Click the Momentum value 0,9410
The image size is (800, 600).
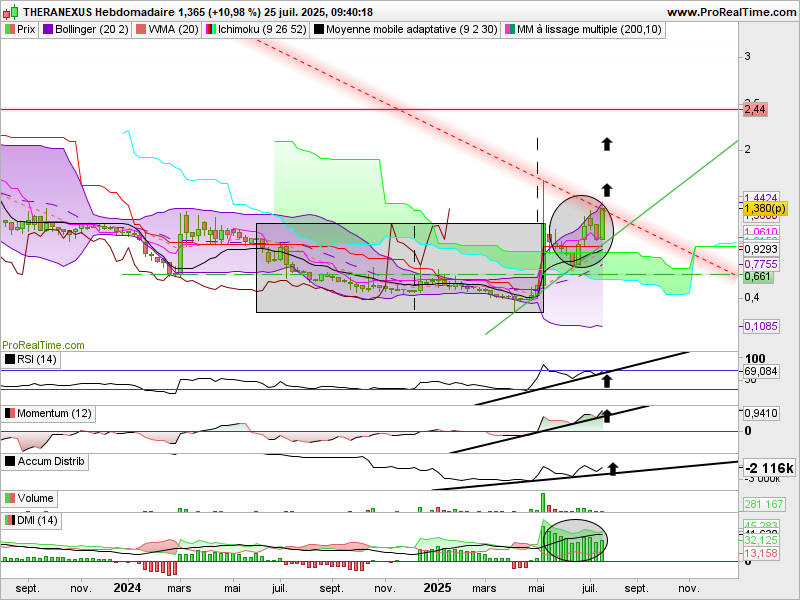point(760,413)
